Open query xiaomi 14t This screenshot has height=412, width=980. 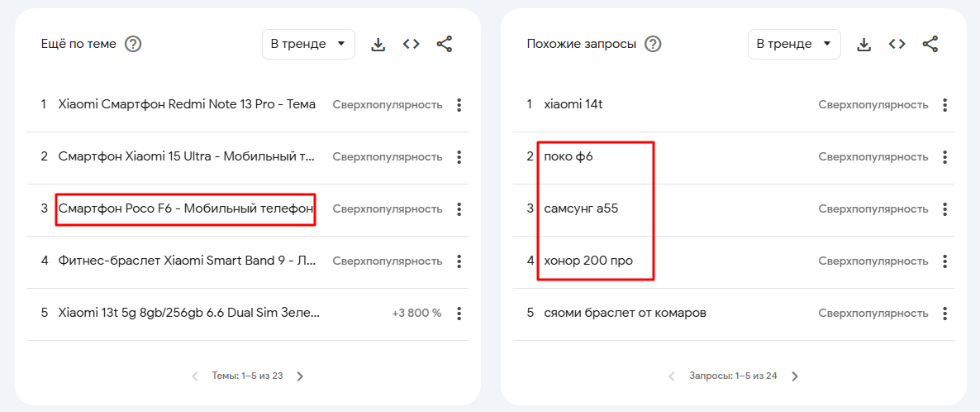[573, 104]
